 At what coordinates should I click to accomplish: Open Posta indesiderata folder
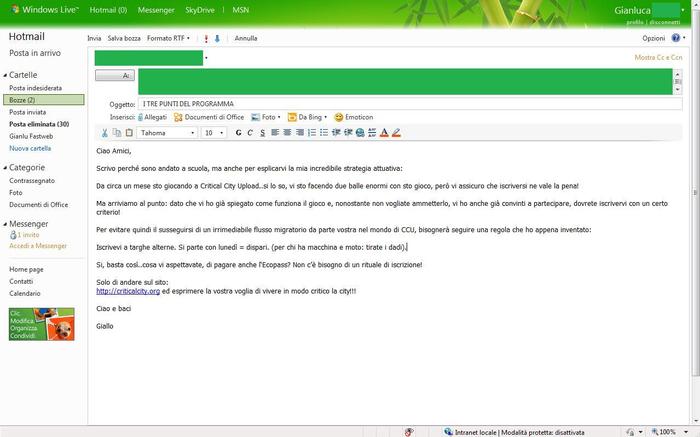pyautogui.click(x=36, y=88)
